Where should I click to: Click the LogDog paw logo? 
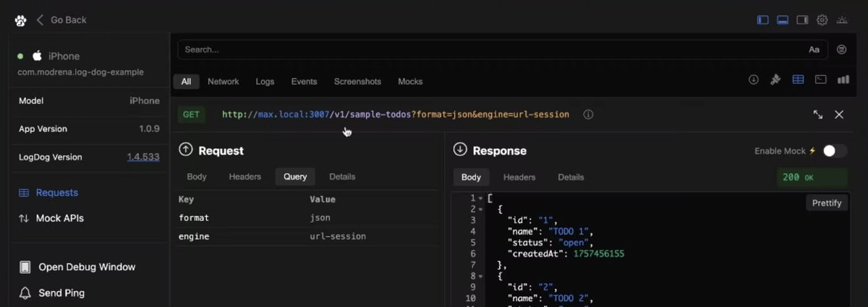[20, 20]
